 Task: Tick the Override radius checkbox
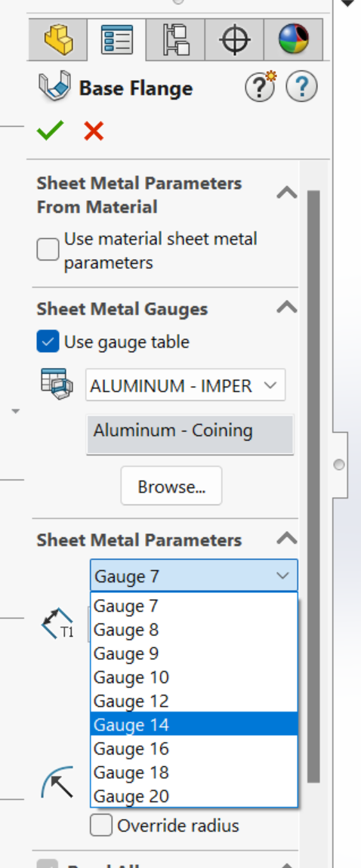[x=101, y=826]
